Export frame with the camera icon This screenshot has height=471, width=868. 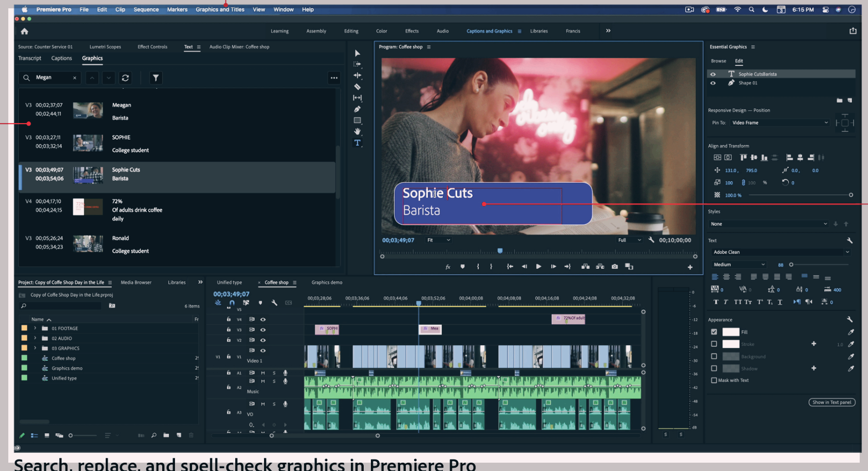point(614,267)
